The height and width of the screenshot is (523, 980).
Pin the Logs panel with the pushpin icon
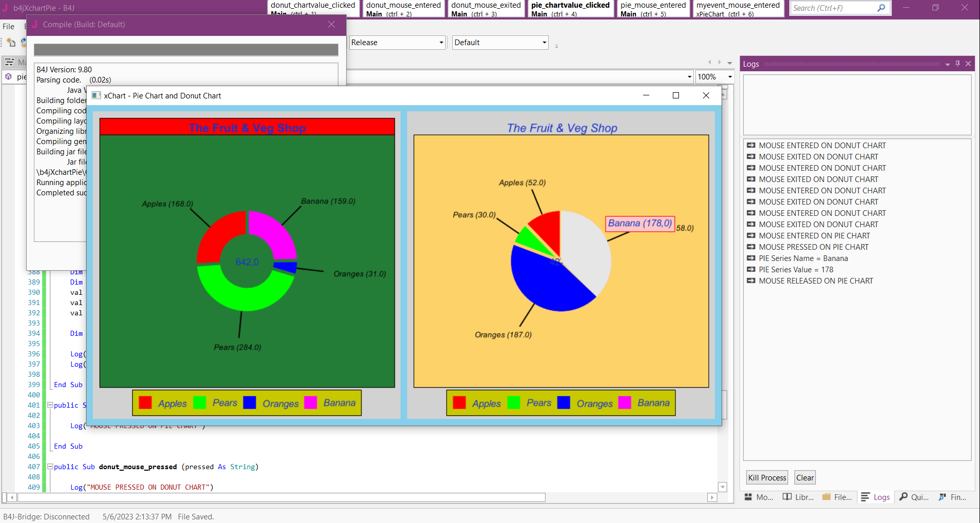click(957, 64)
